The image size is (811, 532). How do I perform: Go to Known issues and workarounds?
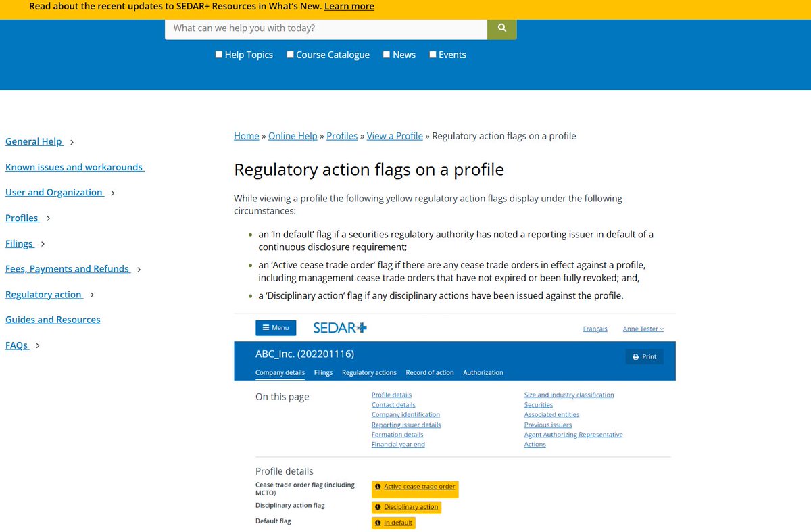click(75, 167)
